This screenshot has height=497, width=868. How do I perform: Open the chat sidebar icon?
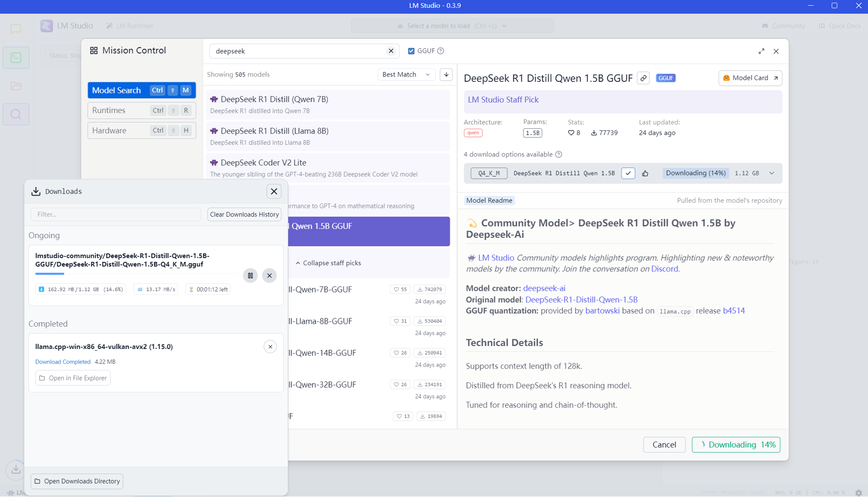pyautogui.click(x=16, y=29)
